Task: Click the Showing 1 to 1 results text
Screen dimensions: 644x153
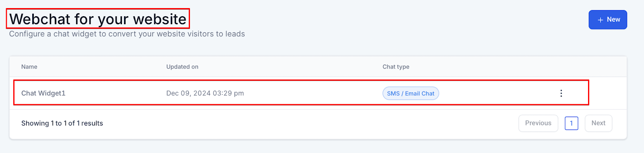Action: click(62, 123)
